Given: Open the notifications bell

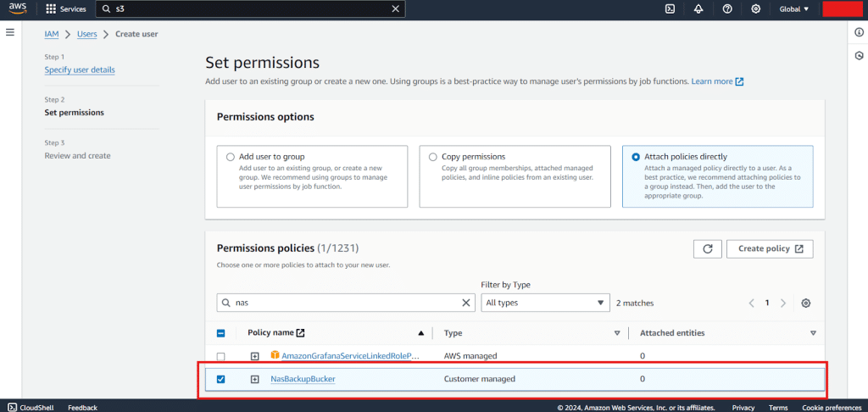Looking at the screenshot, I should tap(698, 8).
